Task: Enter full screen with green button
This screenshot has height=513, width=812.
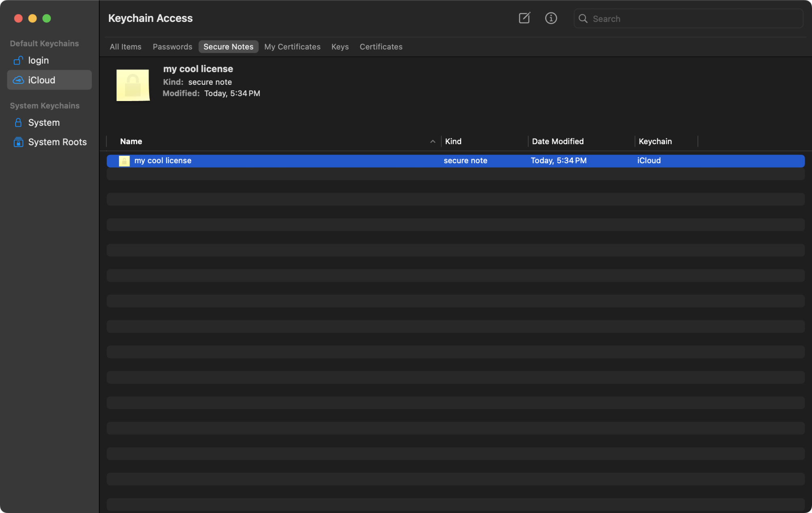Action: [x=47, y=18]
